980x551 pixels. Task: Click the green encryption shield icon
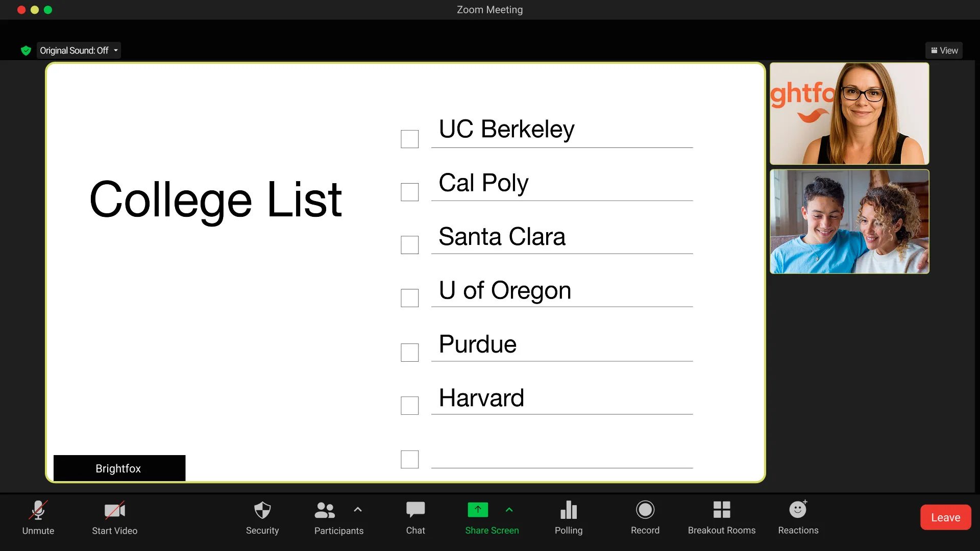(26, 51)
